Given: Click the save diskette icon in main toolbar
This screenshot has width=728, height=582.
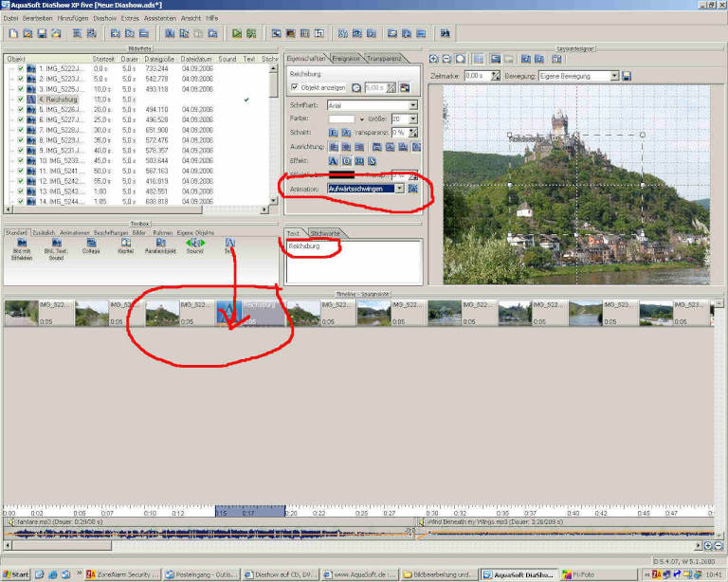Looking at the screenshot, I should (x=42, y=33).
